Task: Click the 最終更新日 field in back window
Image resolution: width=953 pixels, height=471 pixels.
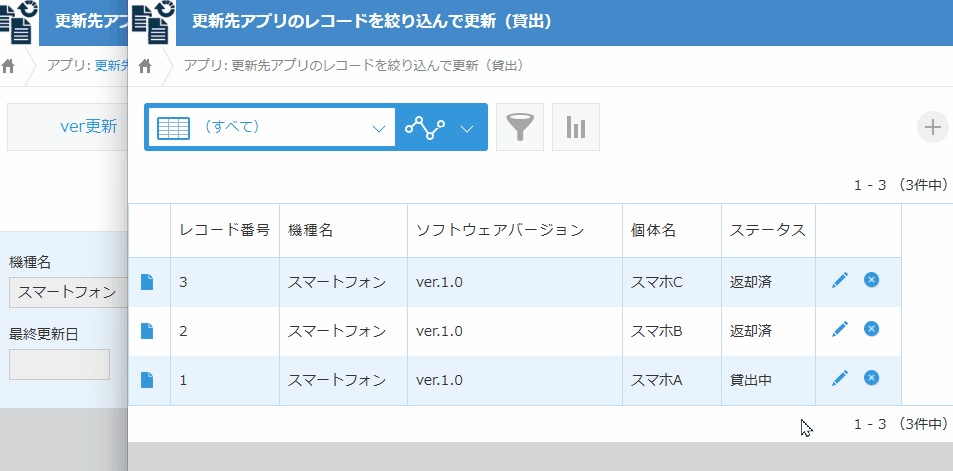Action: [x=60, y=364]
